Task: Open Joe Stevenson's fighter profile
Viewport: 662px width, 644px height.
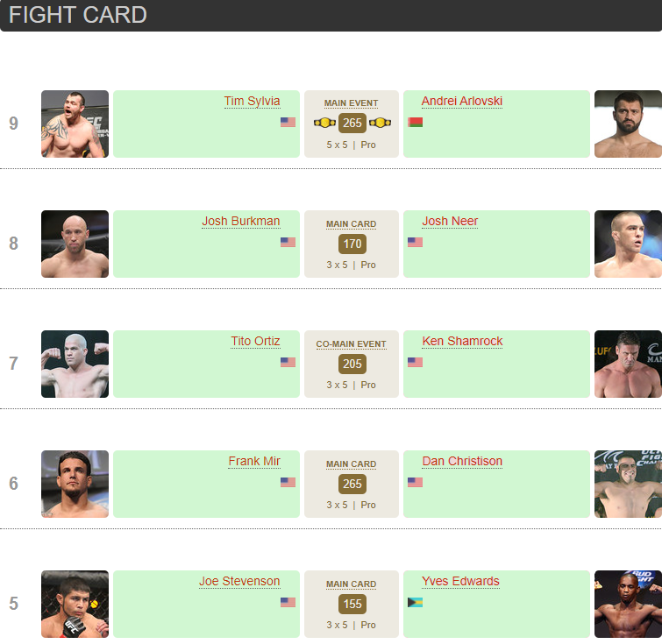Action: point(239,581)
